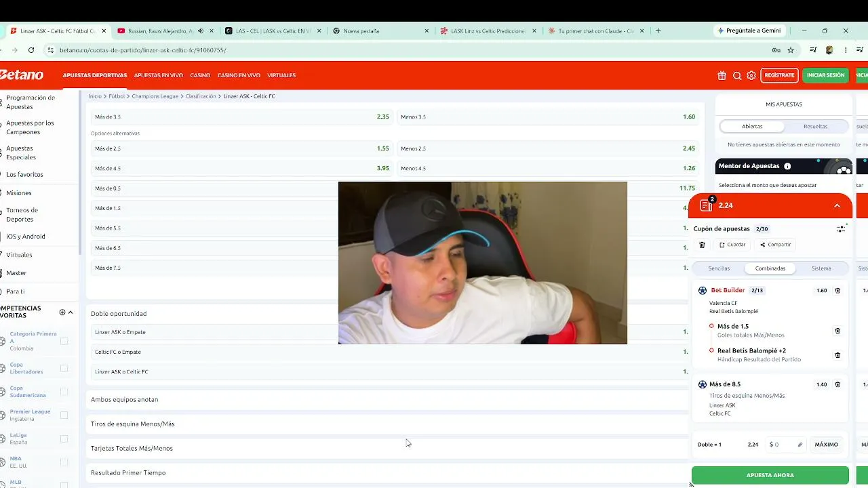The width and height of the screenshot is (868, 488).
Task: Click the browser address bar URL
Action: [142, 50]
